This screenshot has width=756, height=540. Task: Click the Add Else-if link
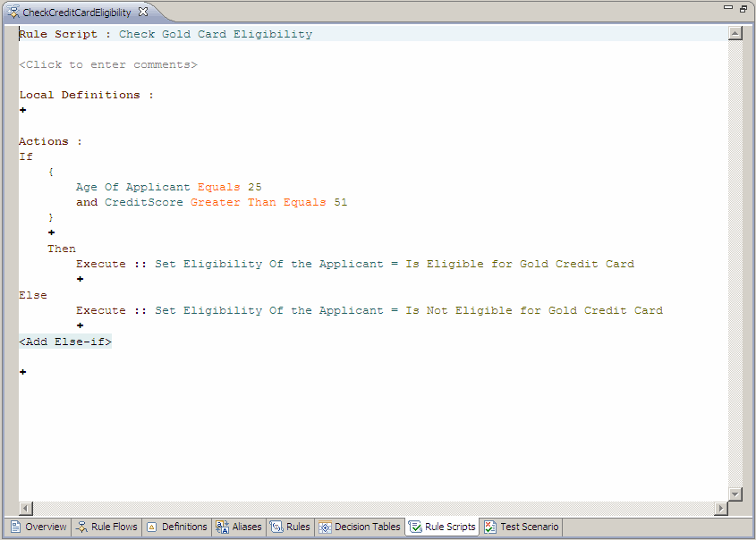65,342
